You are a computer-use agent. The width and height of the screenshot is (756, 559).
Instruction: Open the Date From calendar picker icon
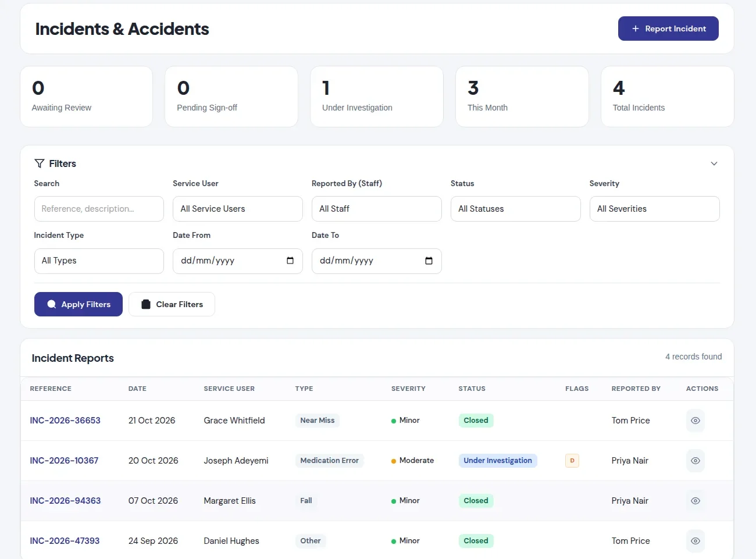(x=290, y=261)
